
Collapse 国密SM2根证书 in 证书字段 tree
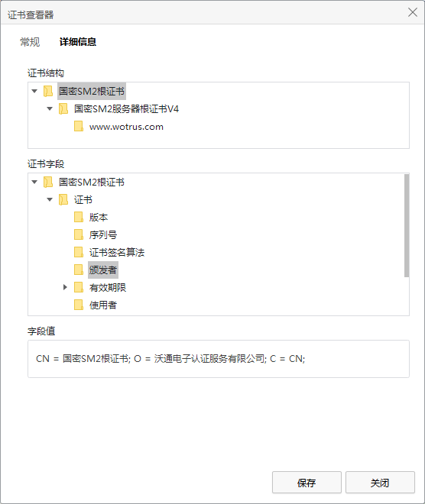point(34,183)
